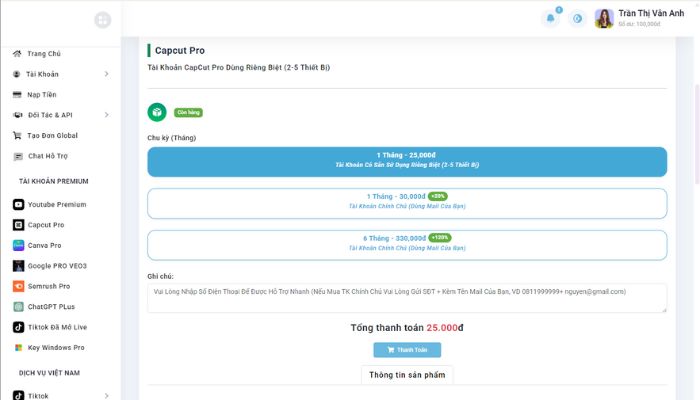Click the Capcut Pro page heading
Viewport: 700px width, 400px height.
pos(179,50)
